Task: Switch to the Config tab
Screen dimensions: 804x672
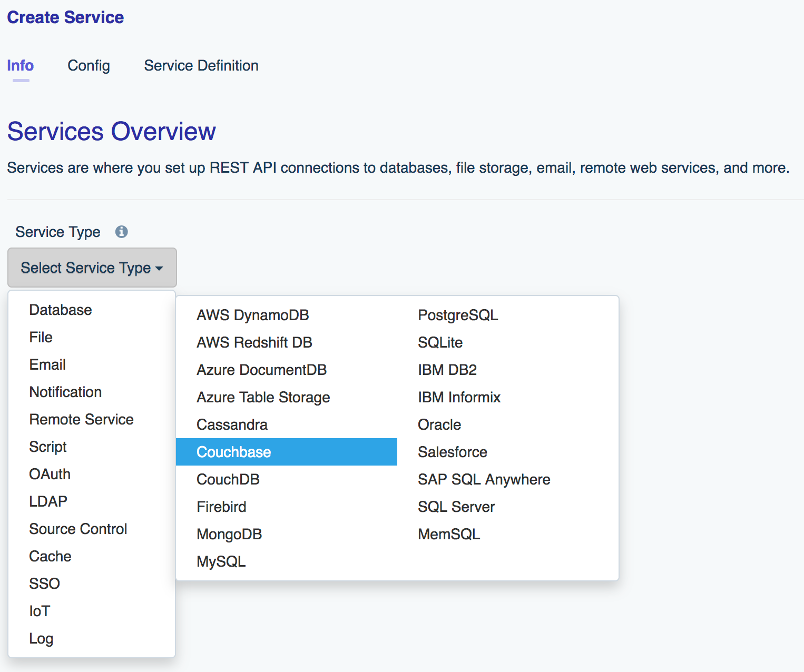Action: 89,66
